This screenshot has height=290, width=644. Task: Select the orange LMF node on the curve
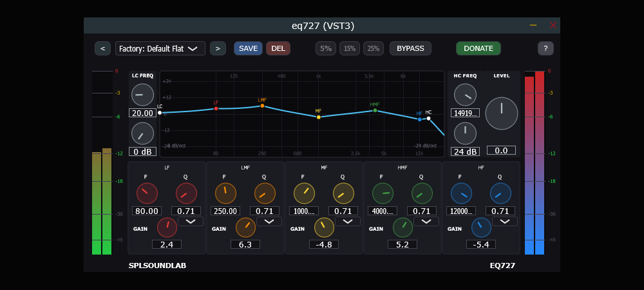[x=262, y=106]
